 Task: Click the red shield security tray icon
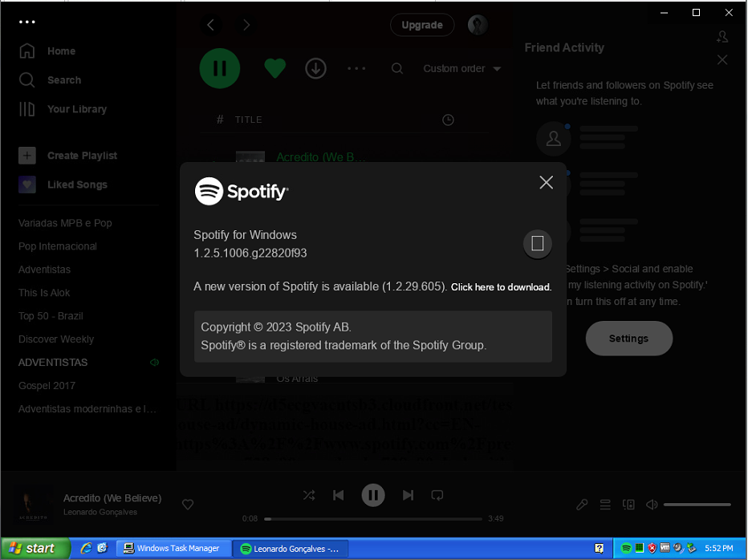pyautogui.click(x=652, y=549)
